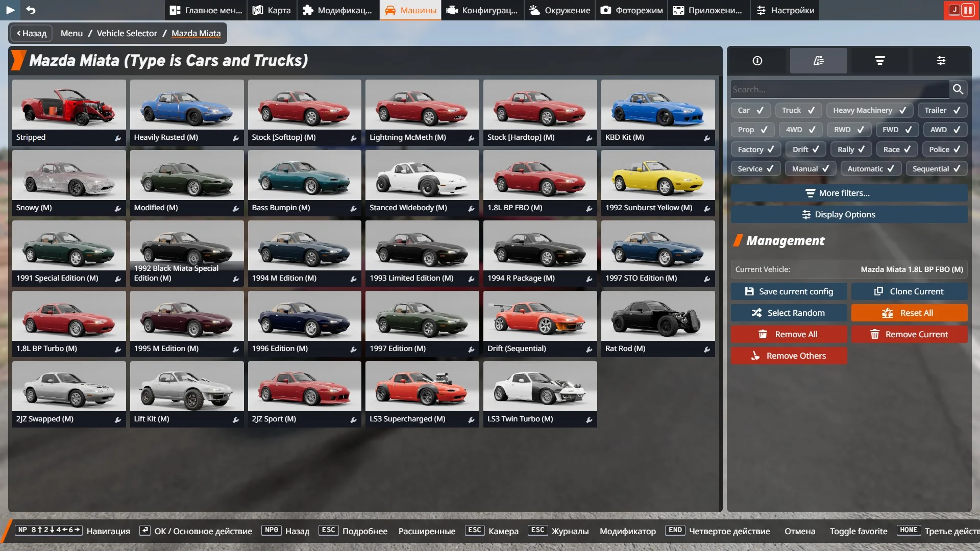Click the wrench icon on 1992 Sunburst Yellow card

click(707, 208)
